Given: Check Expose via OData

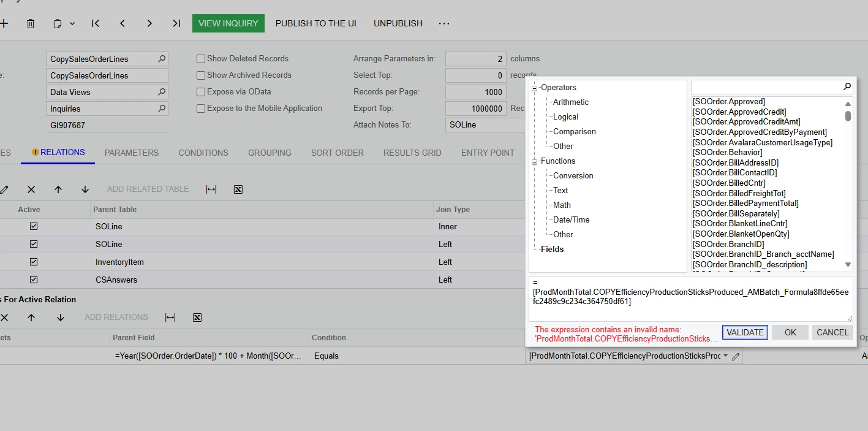Looking at the screenshot, I should [200, 91].
